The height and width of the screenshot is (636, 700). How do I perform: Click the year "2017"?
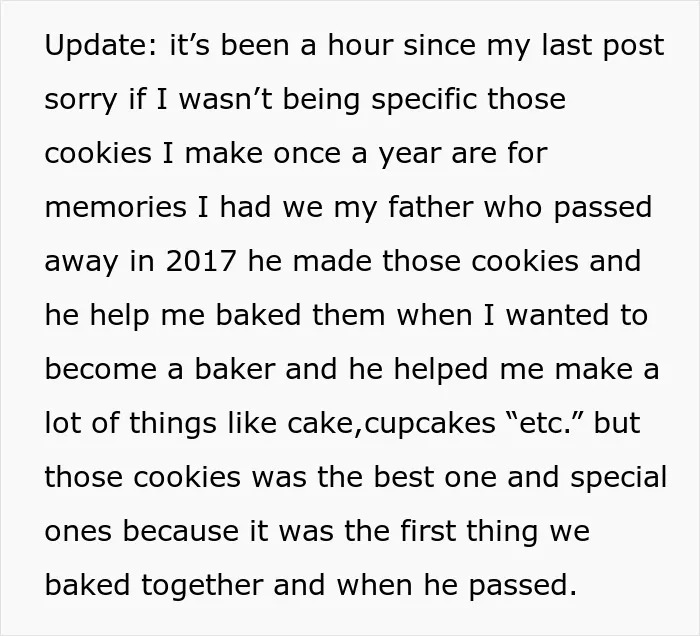click(x=200, y=261)
